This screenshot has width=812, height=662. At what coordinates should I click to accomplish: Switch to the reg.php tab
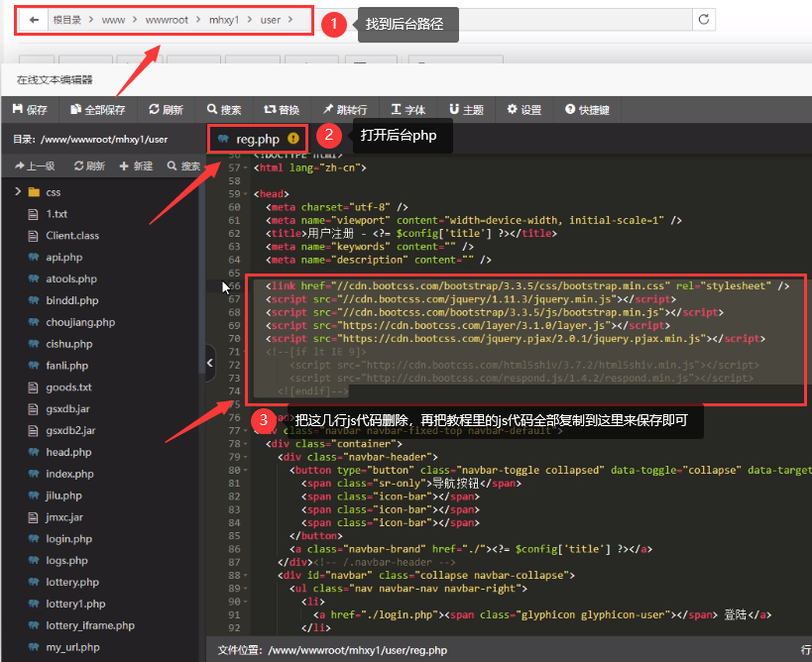pos(258,139)
